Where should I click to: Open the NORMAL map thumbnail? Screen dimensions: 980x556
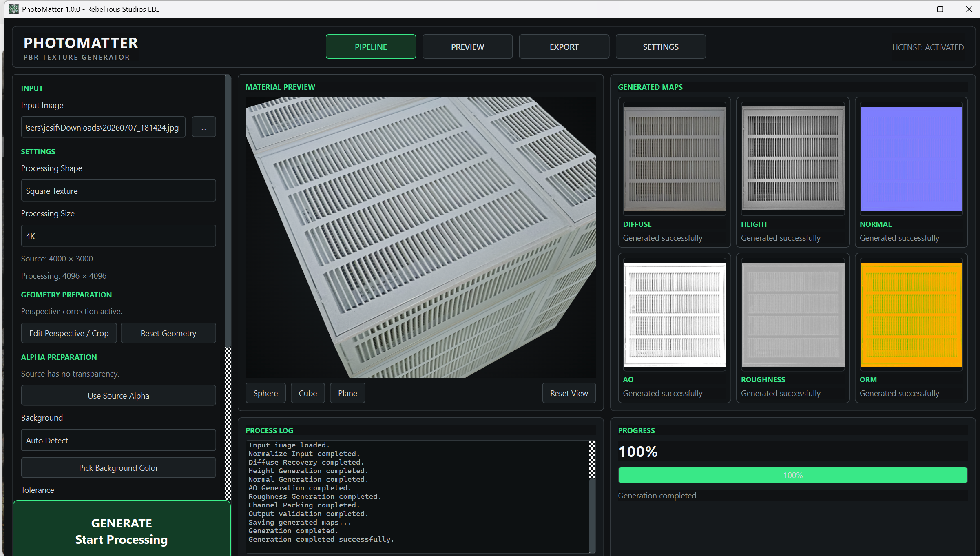[911, 159]
